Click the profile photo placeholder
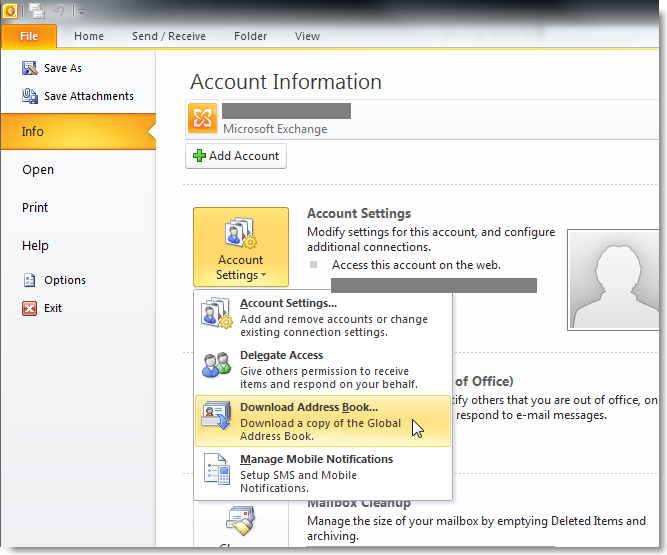This screenshot has height=555, width=667. 613,280
